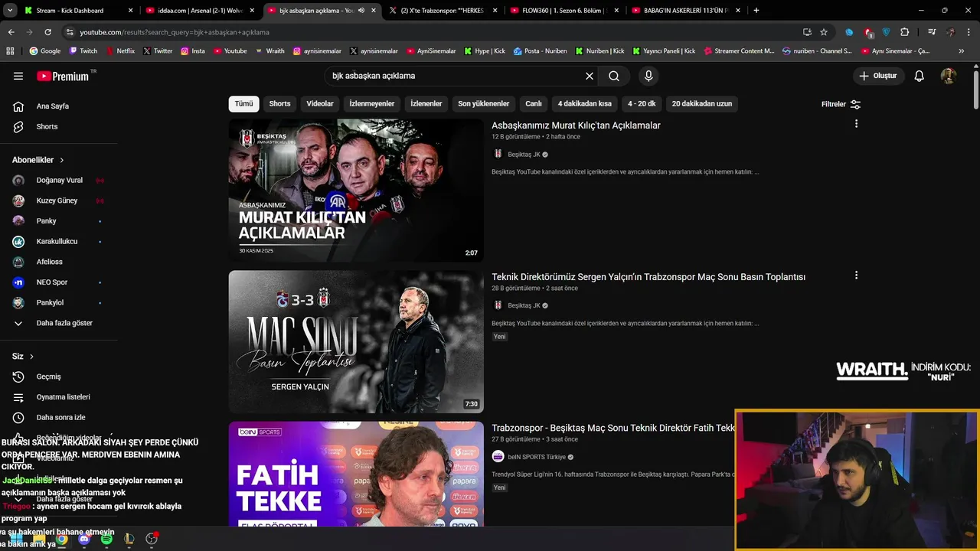The width and height of the screenshot is (980, 551).
Task: Select the Tümü filter chip
Action: point(243,103)
